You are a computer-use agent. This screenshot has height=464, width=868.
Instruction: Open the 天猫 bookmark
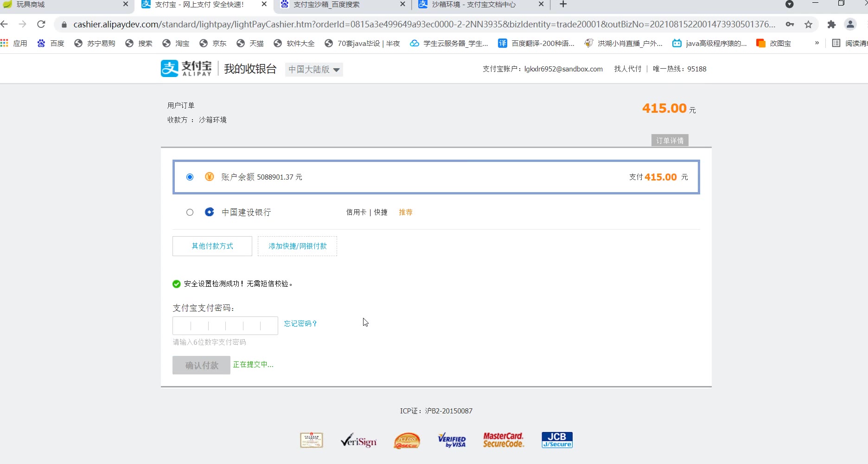click(250, 43)
